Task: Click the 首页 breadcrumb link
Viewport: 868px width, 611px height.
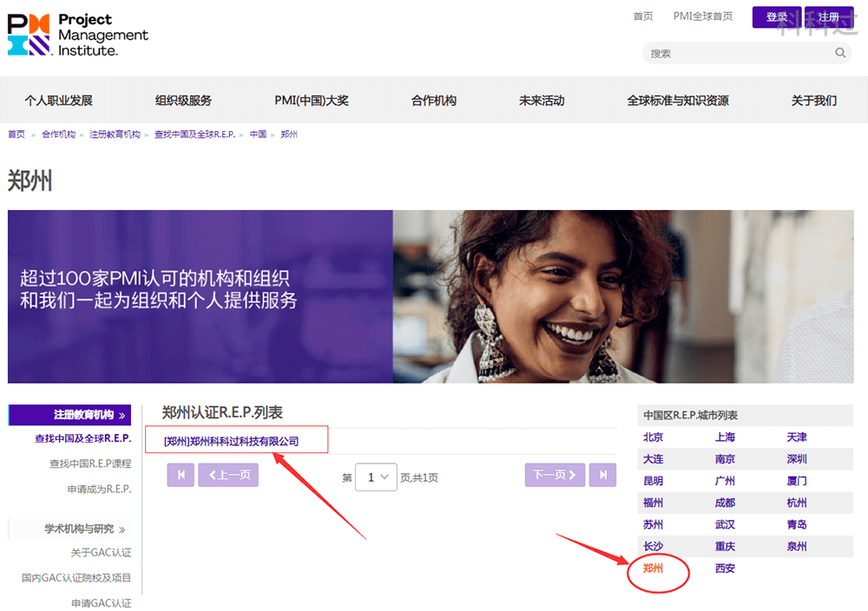Action: coord(16,135)
